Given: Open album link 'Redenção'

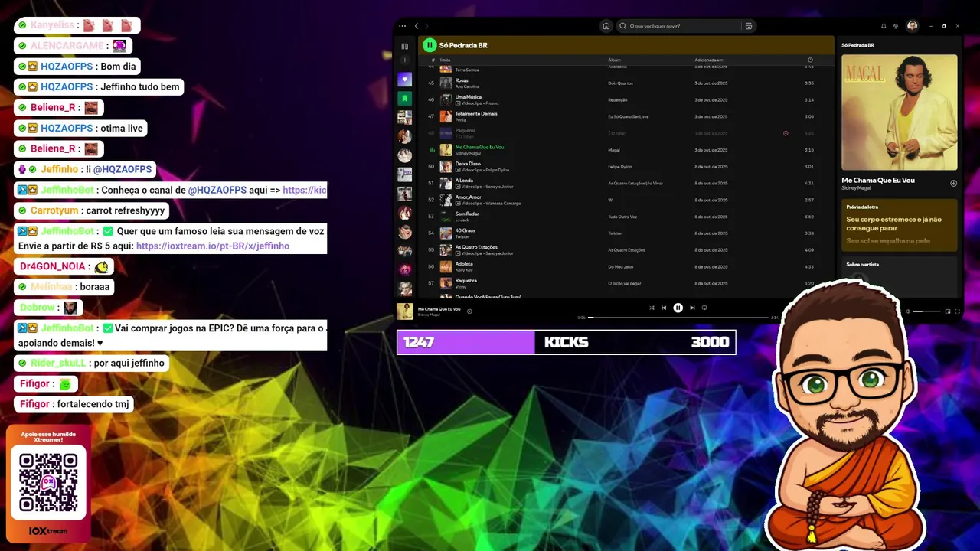Looking at the screenshot, I should [x=617, y=99].
